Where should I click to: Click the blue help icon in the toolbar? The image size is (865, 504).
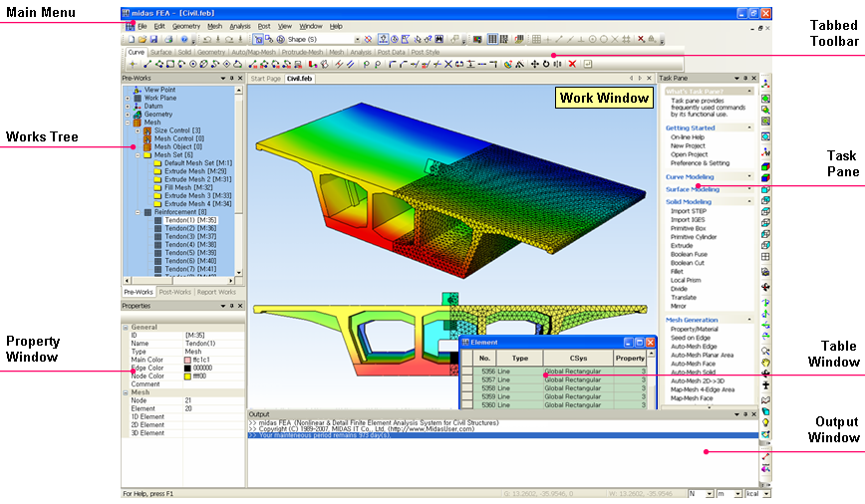(184, 39)
